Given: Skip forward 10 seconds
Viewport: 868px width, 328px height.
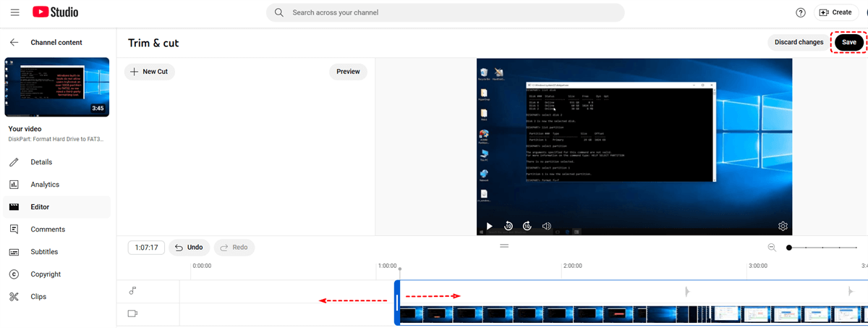Looking at the screenshot, I should (x=527, y=226).
